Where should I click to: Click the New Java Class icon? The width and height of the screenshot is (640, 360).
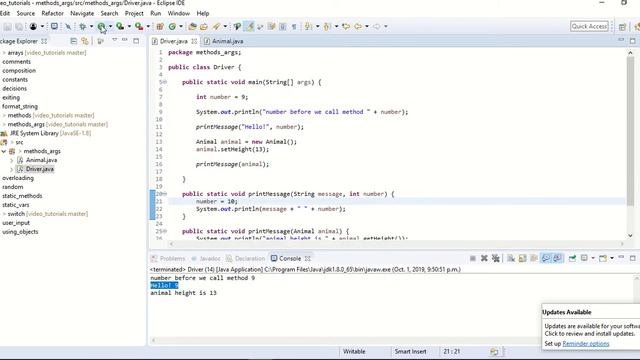pyautogui.click(x=172, y=27)
